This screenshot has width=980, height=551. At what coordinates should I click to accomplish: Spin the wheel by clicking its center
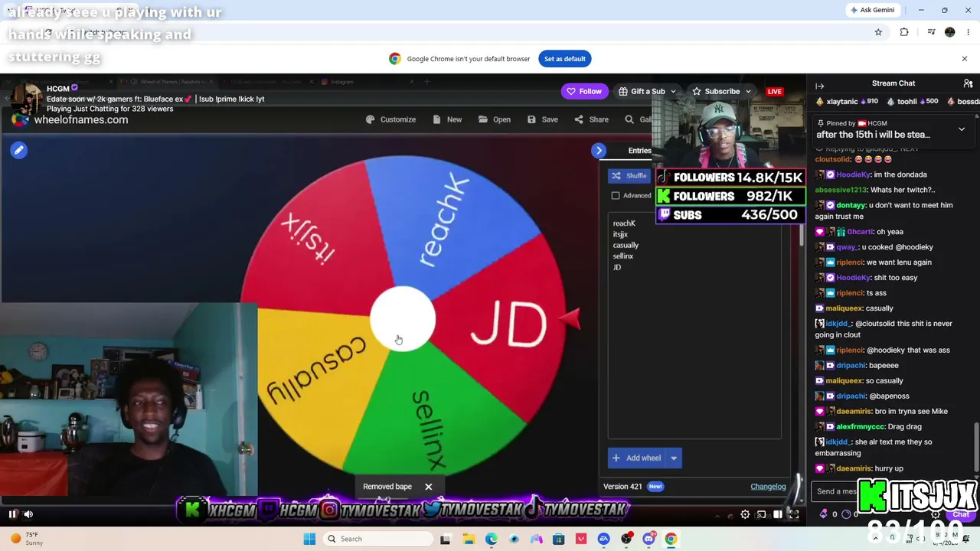tap(403, 319)
